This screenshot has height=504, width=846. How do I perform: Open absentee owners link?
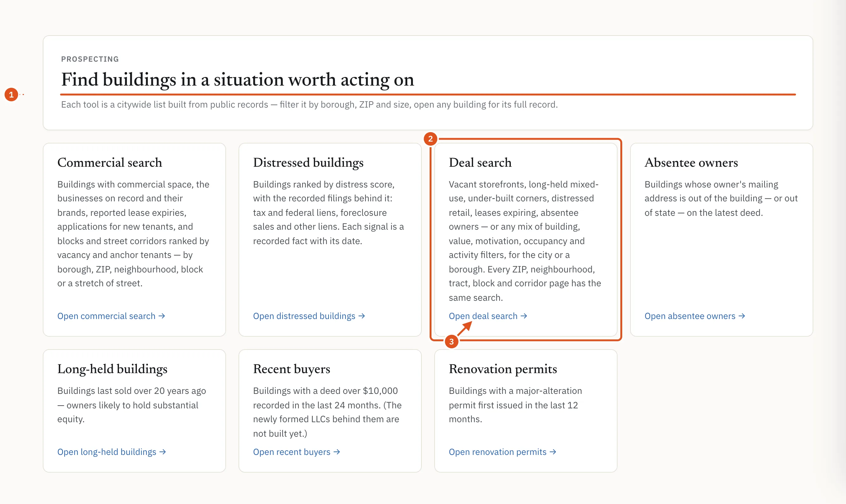[695, 316]
